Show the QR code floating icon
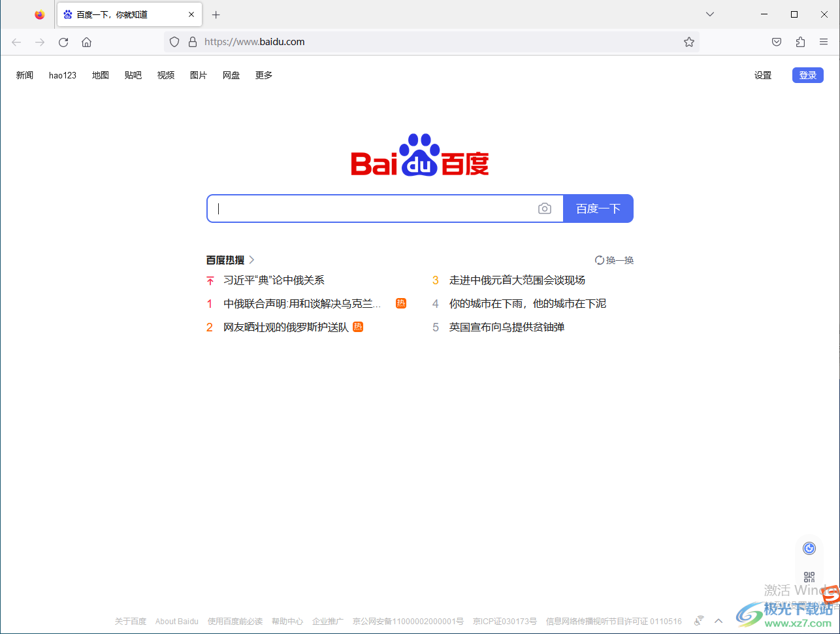 click(x=809, y=577)
